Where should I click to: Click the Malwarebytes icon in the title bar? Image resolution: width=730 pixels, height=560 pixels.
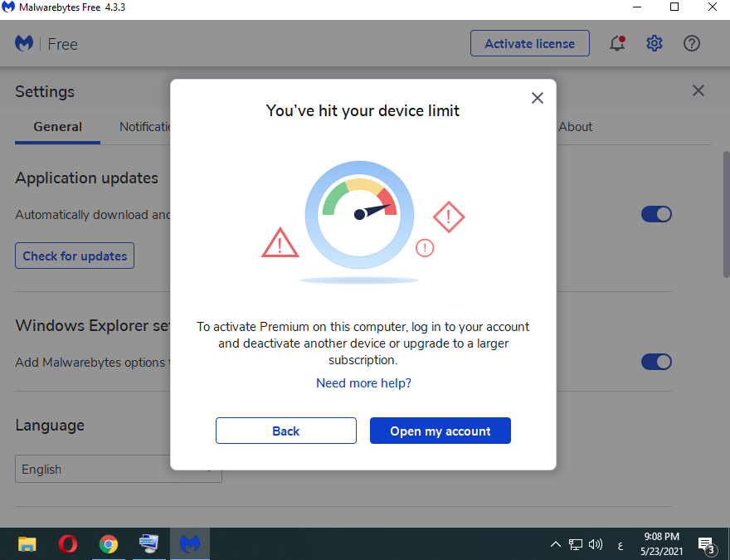click(8, 7)
